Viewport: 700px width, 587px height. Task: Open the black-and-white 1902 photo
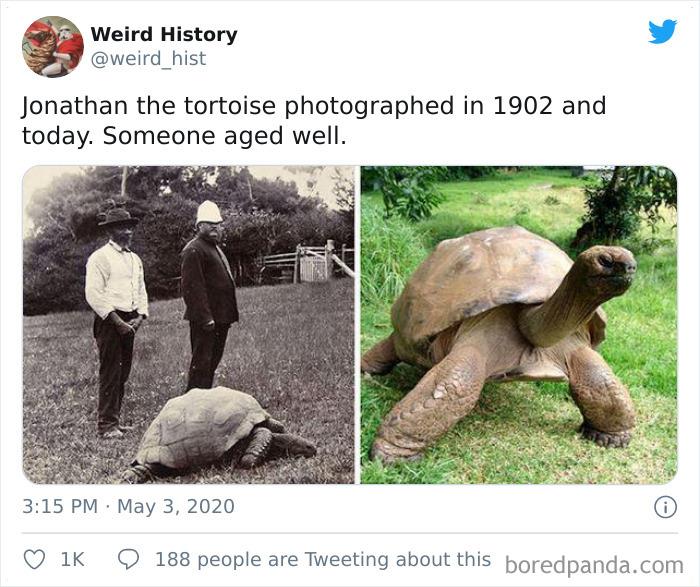(188, 324)
